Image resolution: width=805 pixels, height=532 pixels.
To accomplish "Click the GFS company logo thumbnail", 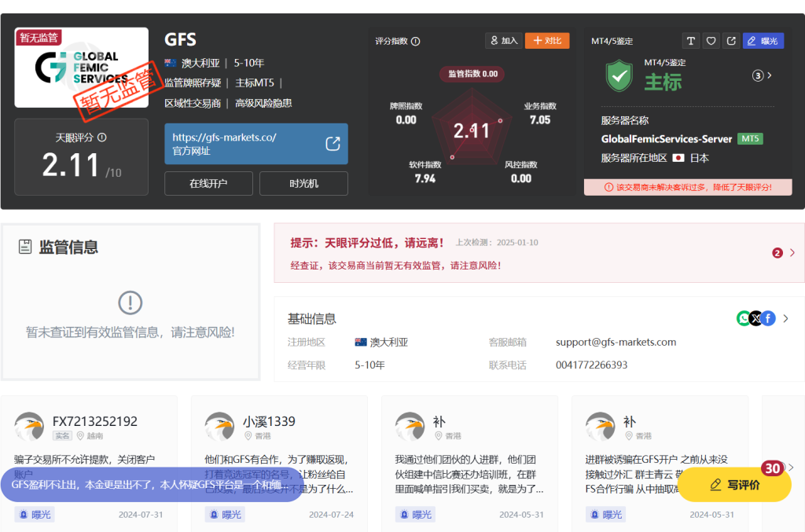I will click(x=82, y=68).
